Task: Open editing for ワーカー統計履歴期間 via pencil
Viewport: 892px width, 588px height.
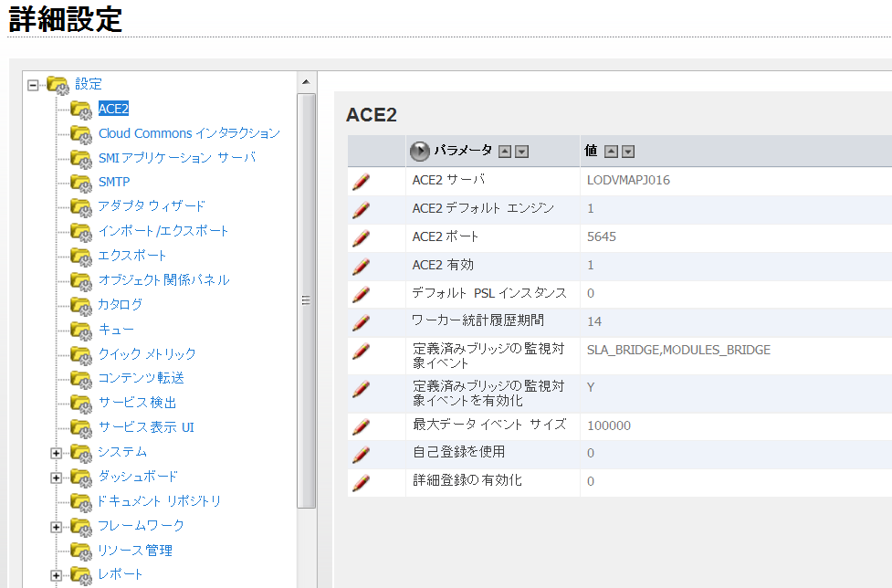Action: 361,322
